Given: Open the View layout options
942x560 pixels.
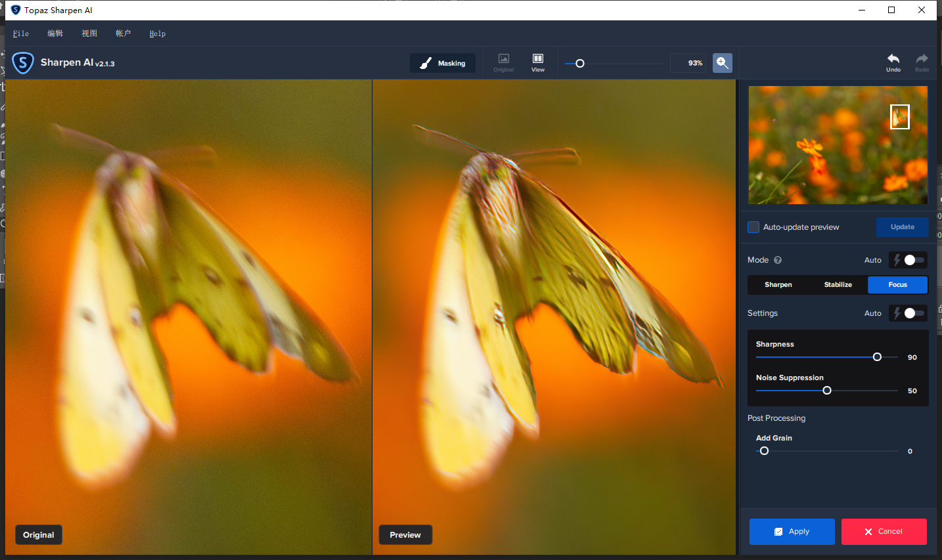Looking at the screenshot, I should point(538,63).
